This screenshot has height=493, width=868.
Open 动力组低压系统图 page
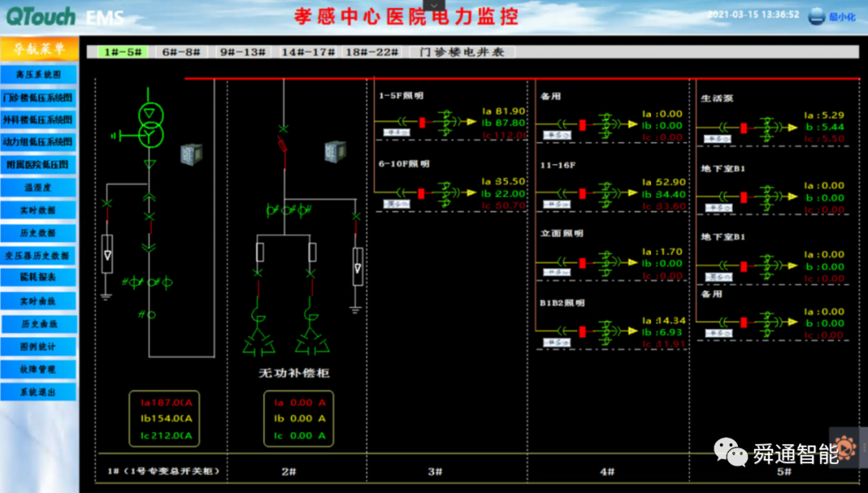click(39, 142)
